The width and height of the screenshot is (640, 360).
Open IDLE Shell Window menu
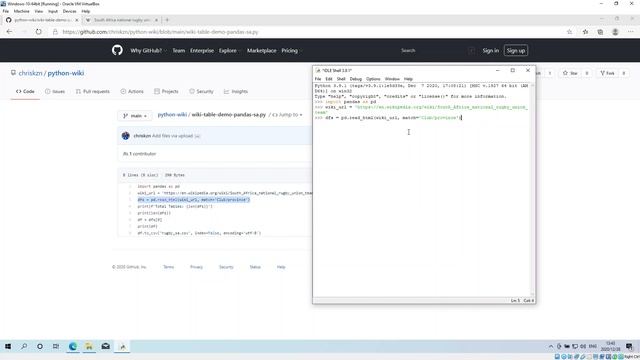pyautogui.click(x=392, y=79)
